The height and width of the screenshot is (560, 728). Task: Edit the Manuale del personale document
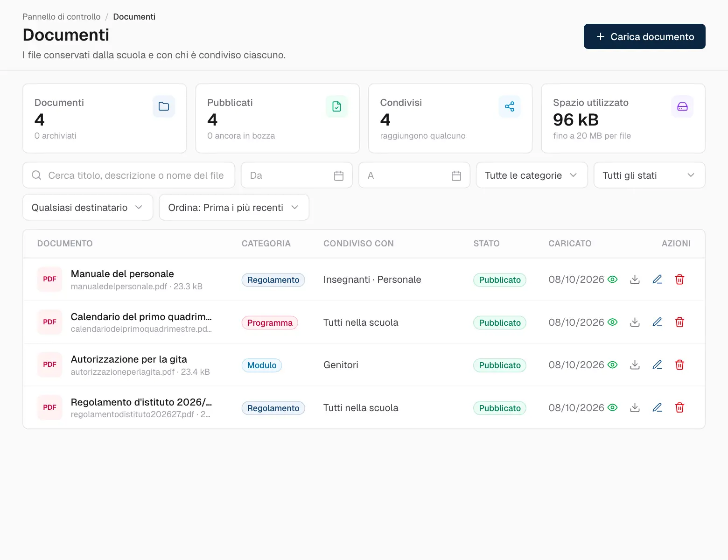(657, 280)
